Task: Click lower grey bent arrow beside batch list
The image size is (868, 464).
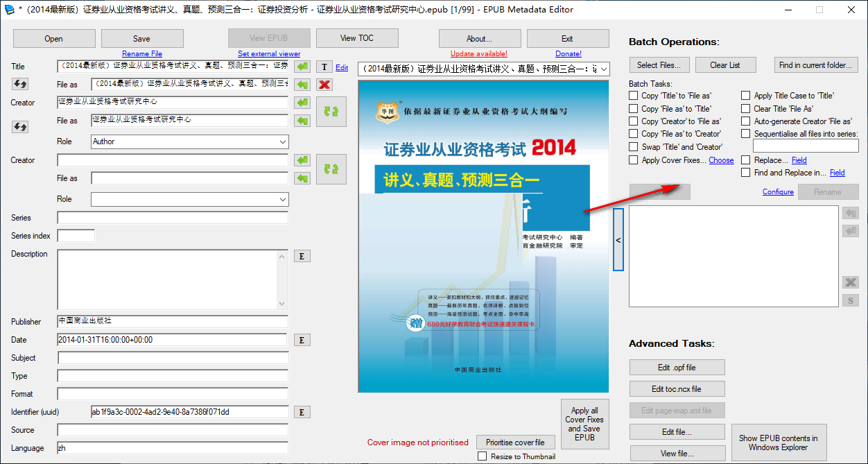Action: pos(851,230)
